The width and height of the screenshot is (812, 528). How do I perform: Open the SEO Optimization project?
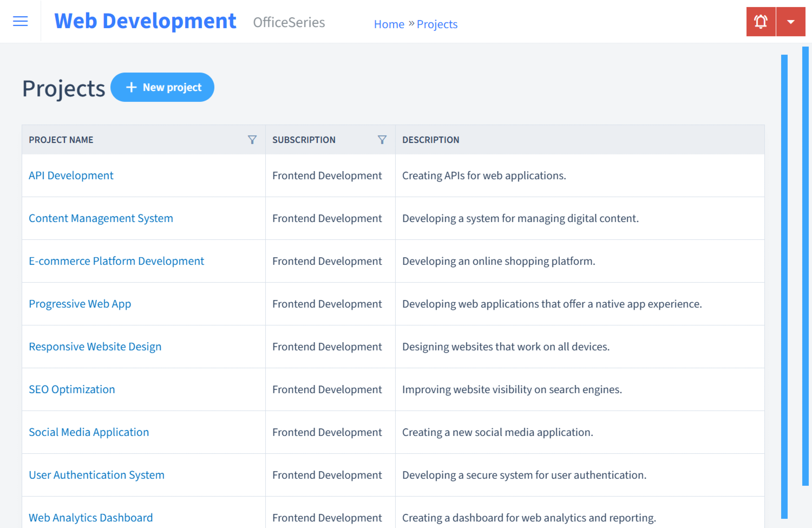click(71, 389)
